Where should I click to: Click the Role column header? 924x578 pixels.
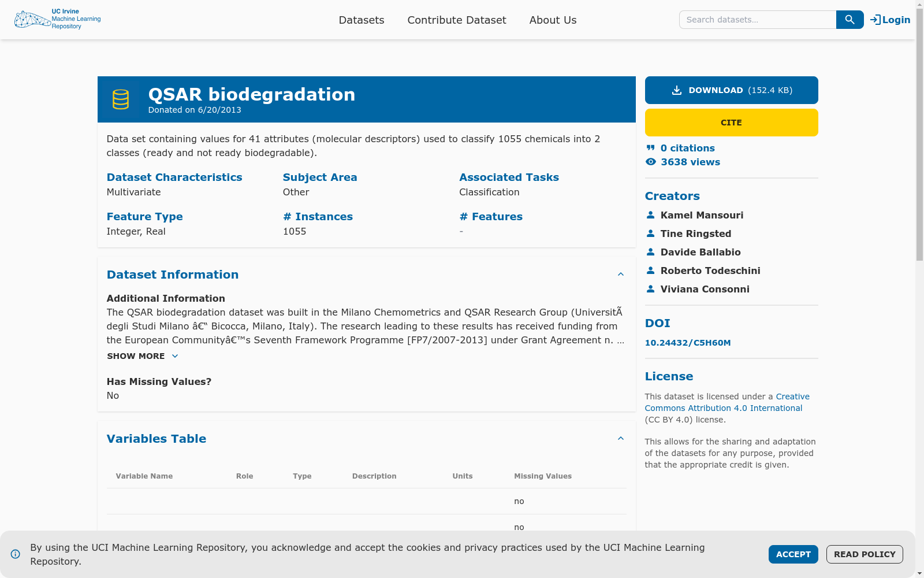click(x=245, y=476)
